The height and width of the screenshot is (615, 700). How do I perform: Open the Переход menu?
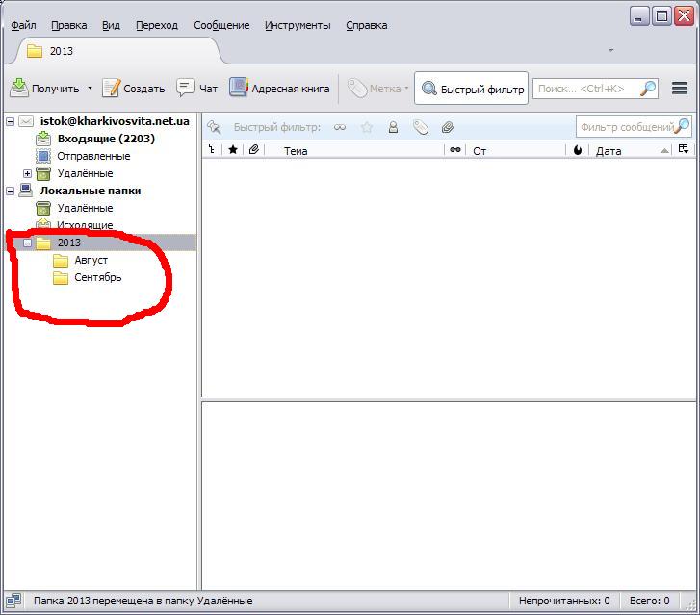coord(157,25)
